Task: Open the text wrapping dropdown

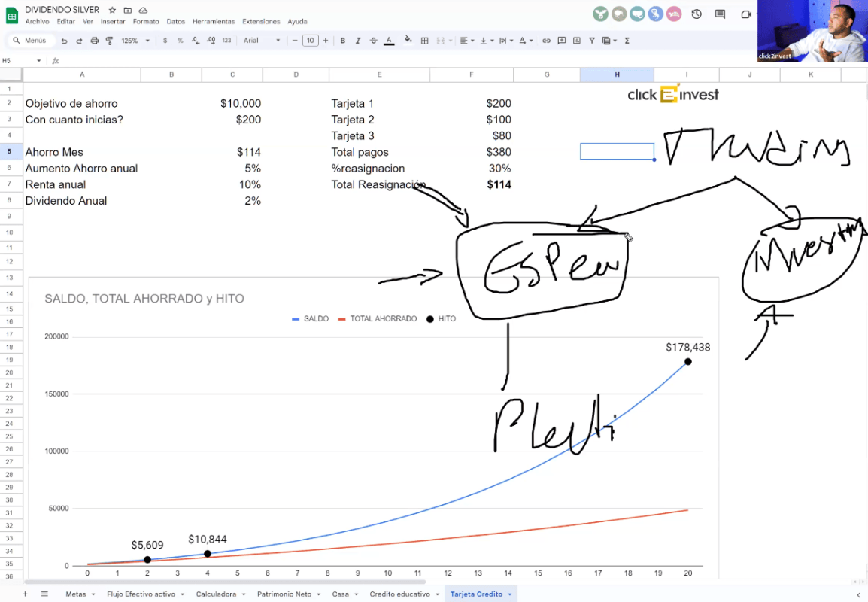Action: coord(505,41)
